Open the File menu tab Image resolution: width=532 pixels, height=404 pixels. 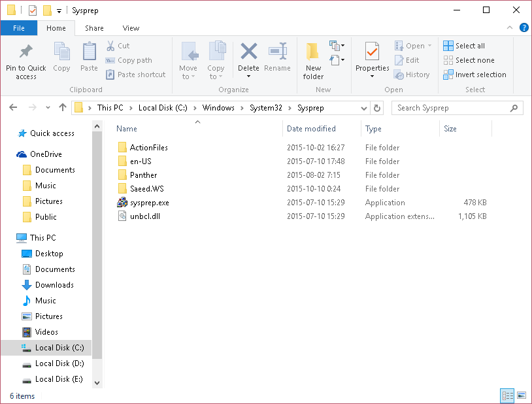click(19, 28)
